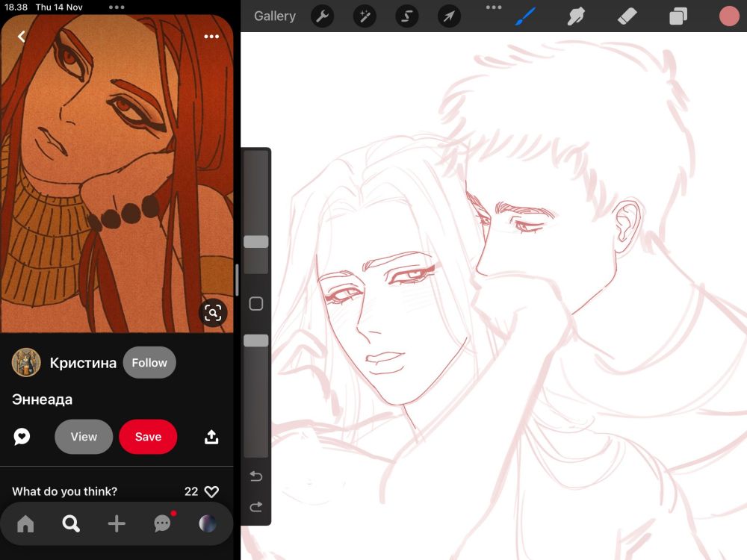This screenshot has height=560, width=747.
Task: Open Pinterest Search tab
Action: (71, 524)
